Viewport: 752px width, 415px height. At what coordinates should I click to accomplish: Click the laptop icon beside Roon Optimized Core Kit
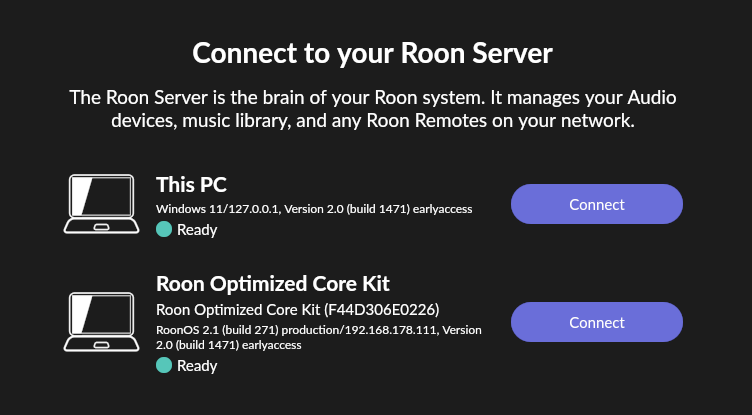pos(101,322)
